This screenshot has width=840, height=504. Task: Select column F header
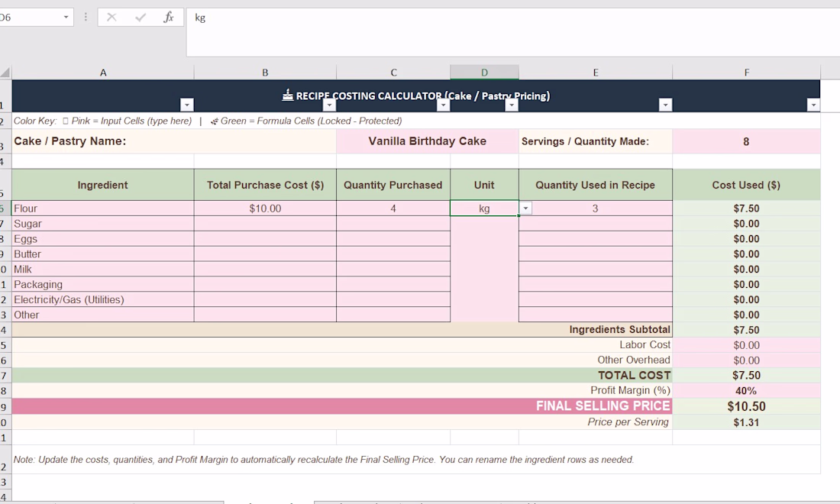pyautogui.click(x=746, y=73)
